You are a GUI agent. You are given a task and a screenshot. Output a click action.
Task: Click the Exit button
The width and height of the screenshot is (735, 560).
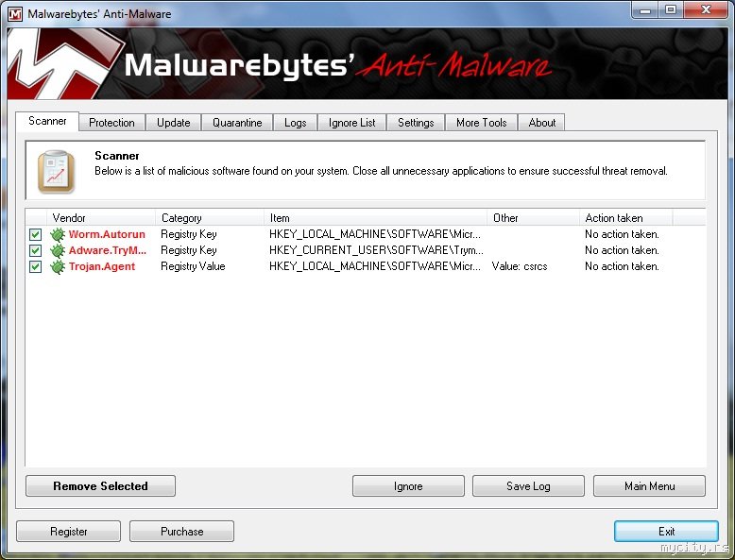pos(666,532)
